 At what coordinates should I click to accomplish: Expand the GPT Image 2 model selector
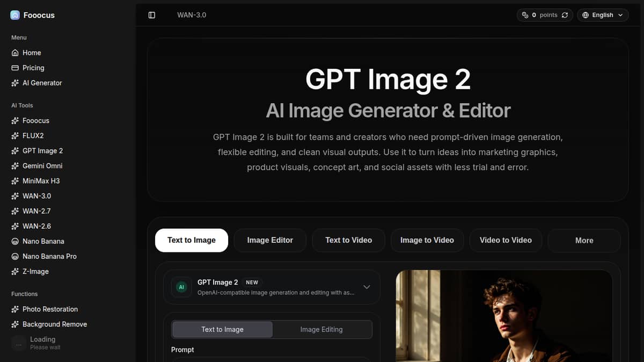click(272, 287)
